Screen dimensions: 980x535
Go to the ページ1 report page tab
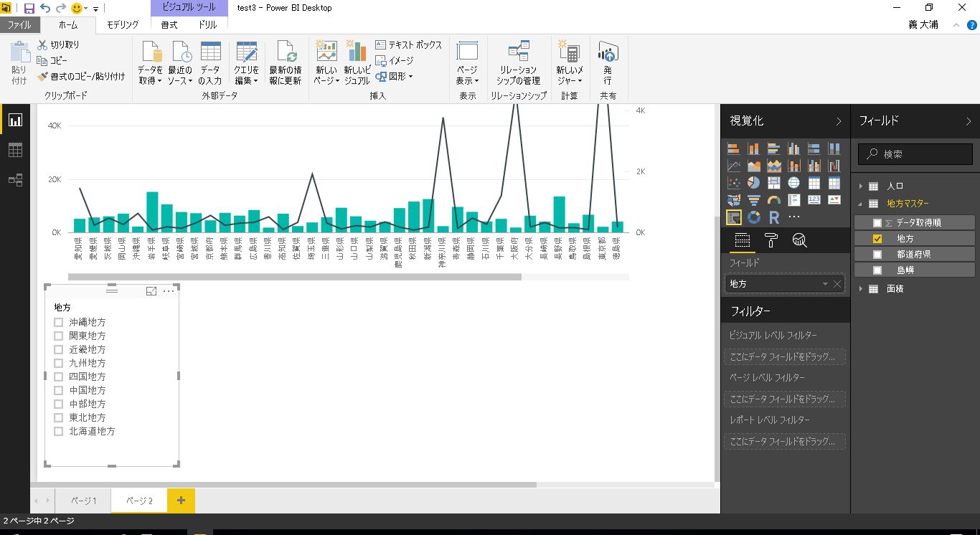(83, 501)
